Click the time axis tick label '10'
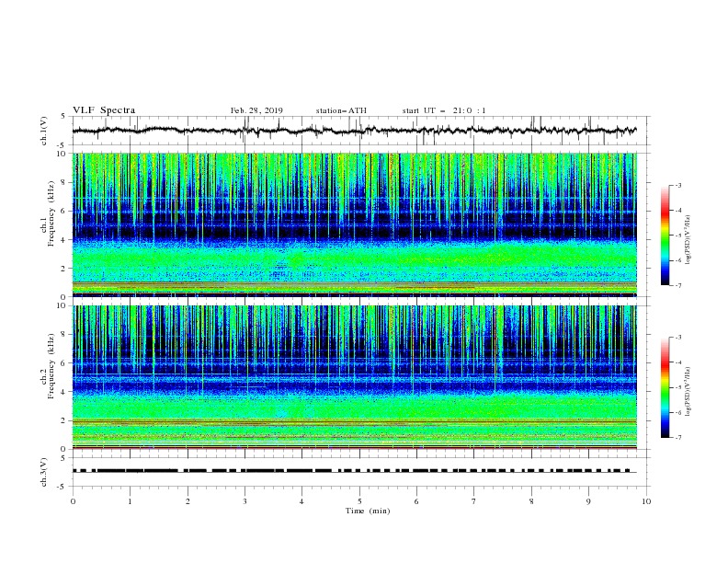Image resolution: width=728 pixels, height=563 pixels. pos(646,501)
